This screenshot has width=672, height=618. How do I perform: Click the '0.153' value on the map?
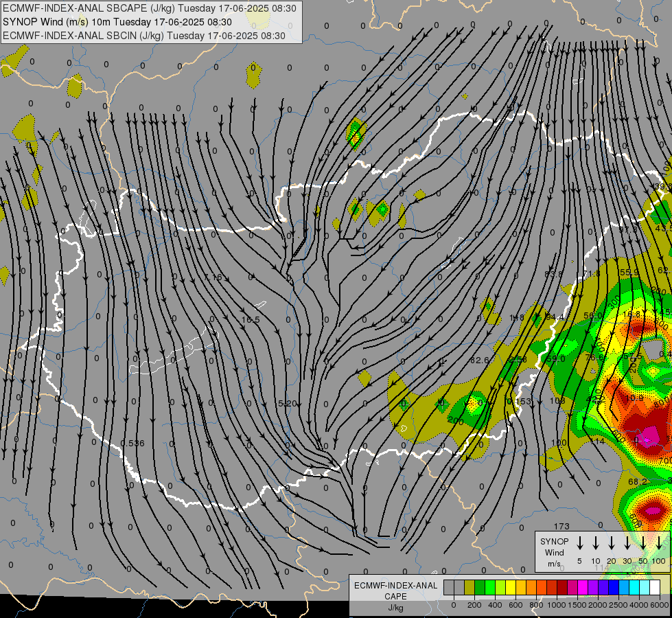click(x=518, y=402)
